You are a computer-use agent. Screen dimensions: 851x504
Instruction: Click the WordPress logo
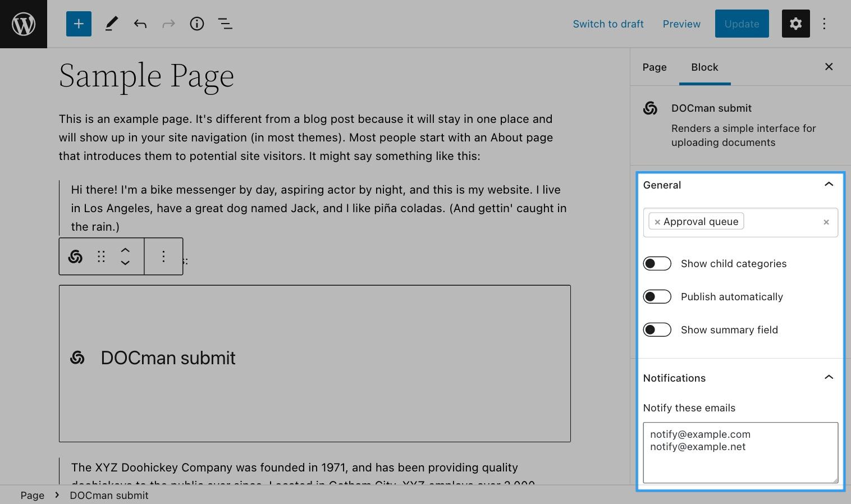pyautogui.click(x=24, y=24)
